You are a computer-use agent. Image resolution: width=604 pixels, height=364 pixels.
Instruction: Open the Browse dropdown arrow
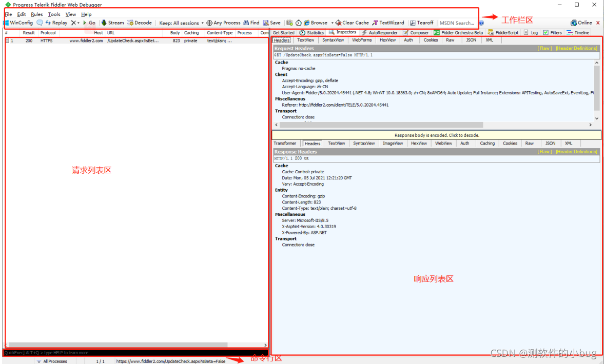pyautogui.click(x=332, y=23)
